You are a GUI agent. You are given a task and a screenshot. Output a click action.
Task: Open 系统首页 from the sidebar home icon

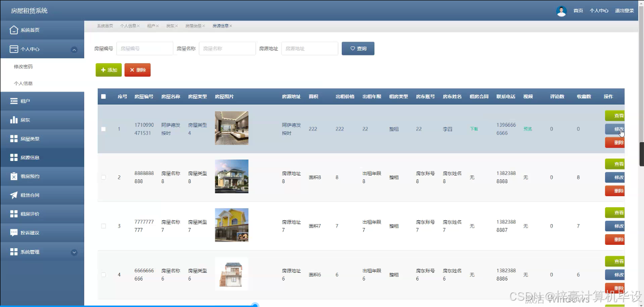(14, 30)
